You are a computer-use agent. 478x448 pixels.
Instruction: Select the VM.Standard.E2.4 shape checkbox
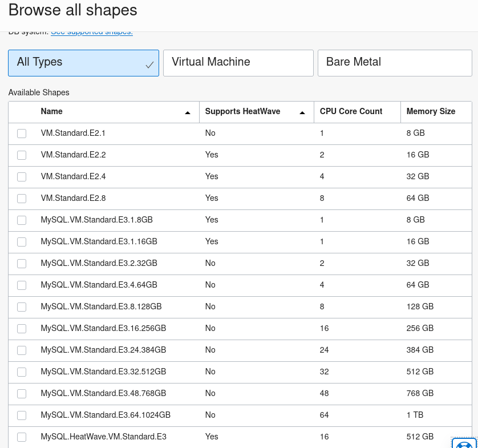21,176
